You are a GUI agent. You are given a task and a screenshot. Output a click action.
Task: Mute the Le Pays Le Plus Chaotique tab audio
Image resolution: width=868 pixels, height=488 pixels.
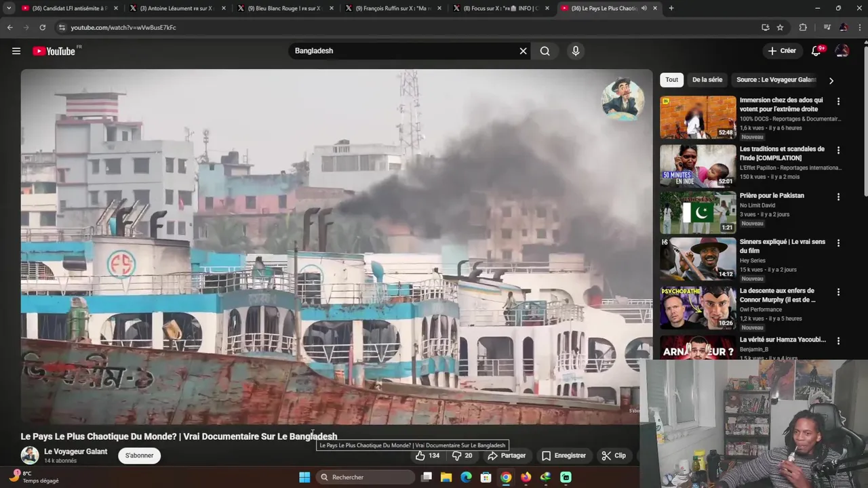644,8
